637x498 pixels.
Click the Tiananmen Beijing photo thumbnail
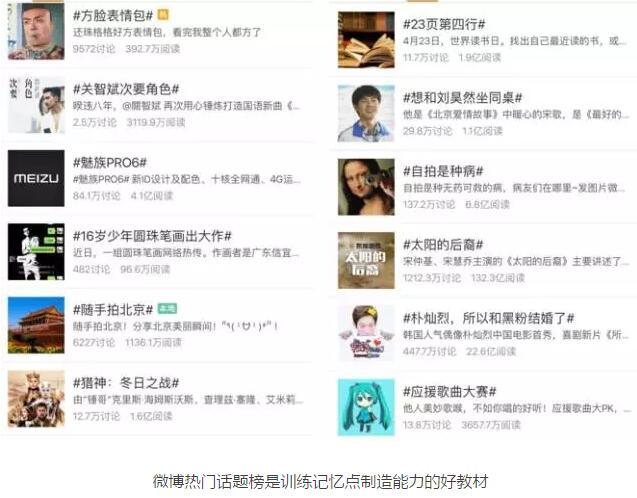coord(36,325)
